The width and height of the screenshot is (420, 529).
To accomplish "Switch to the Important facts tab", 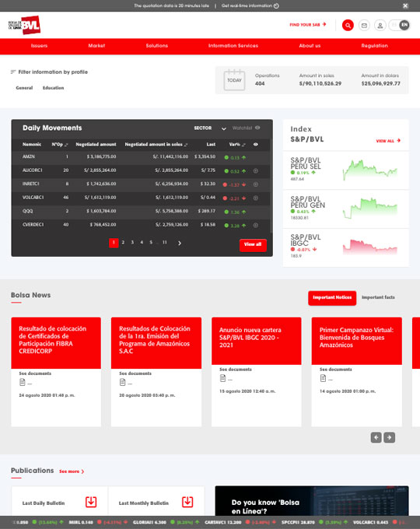I will (x=378, y=297).
